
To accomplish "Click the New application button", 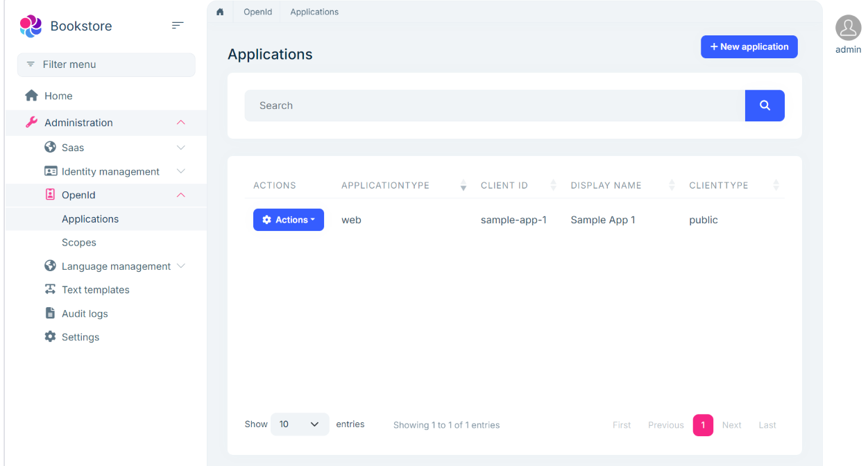I will [749, 46].
